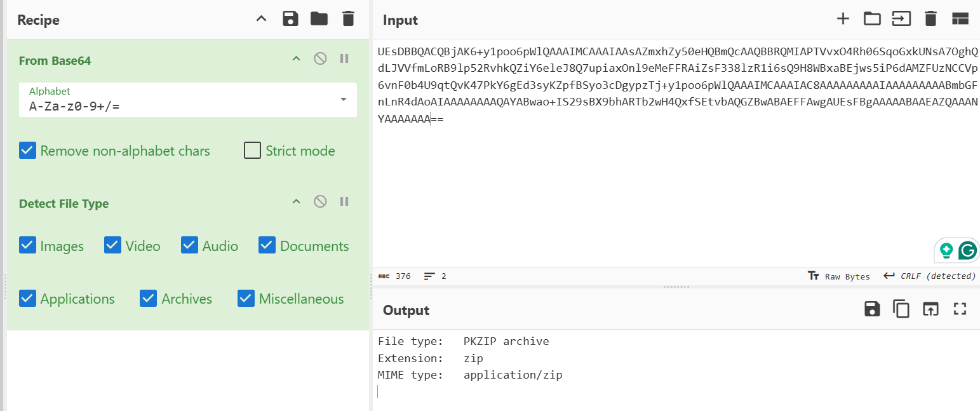
Task: Enable Strict mode checkbox
Action: (x=253, y=151)
